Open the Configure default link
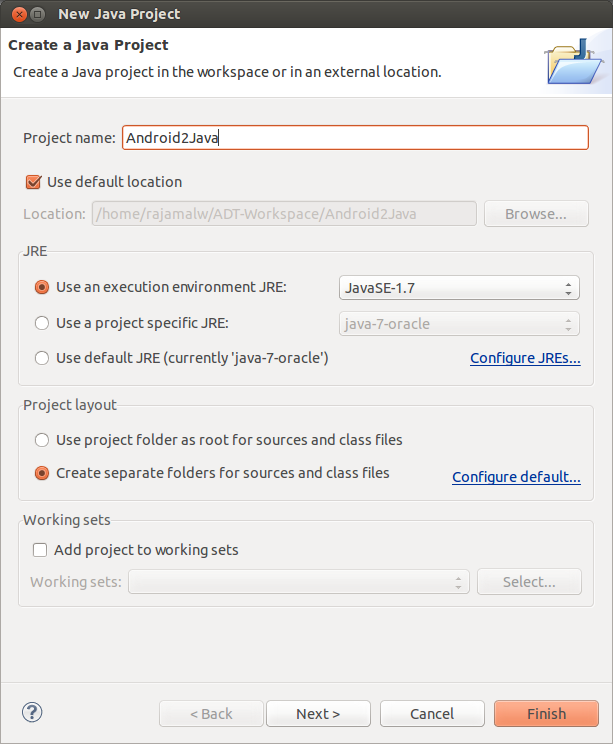The width and height of the screenshot is (613, 744). pyautogui.click(x=516, y=477)
